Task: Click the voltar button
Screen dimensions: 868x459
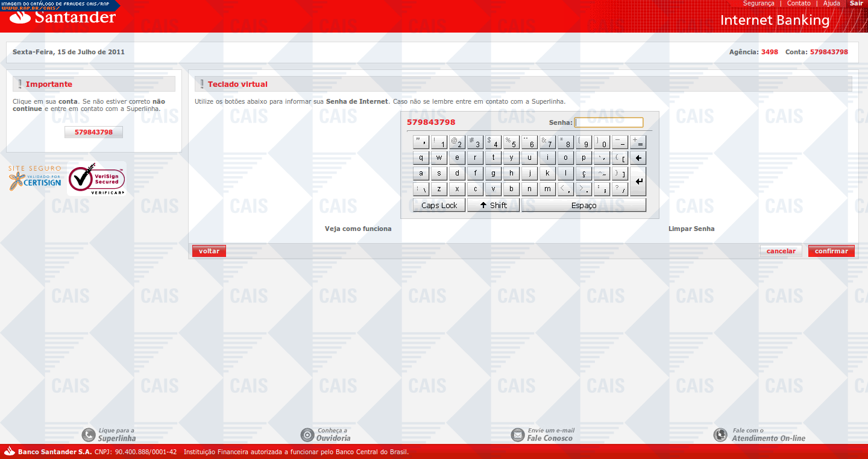Action: pos(209,251)
